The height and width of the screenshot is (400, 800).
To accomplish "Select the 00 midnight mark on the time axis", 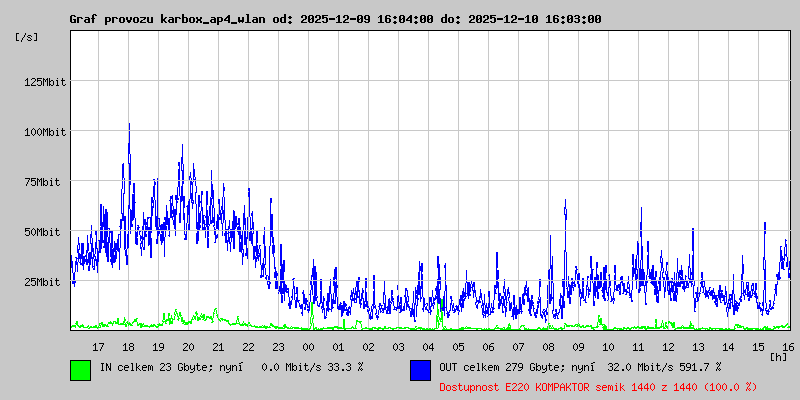I will pyautogui.click(x=308, y=346).
